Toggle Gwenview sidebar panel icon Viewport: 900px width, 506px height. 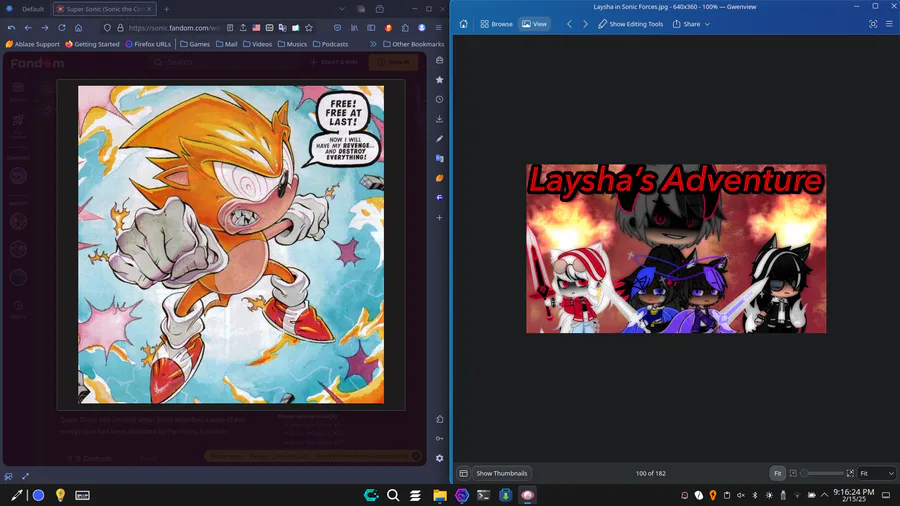(x=463, y=473)
